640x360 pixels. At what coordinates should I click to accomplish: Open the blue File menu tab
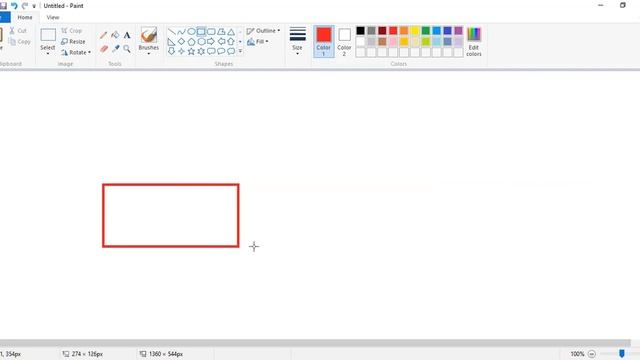pos(4,18)
